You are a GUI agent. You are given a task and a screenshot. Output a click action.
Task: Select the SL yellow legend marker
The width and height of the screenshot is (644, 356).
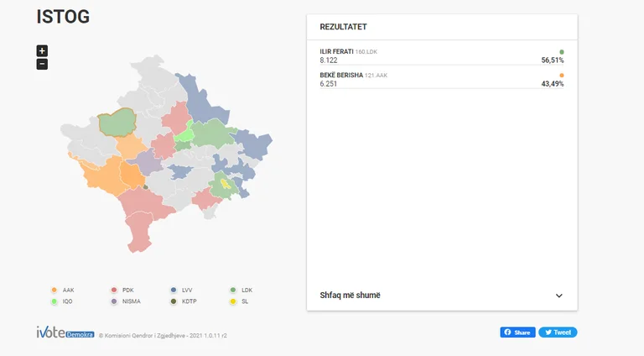[x=233, y=301]
